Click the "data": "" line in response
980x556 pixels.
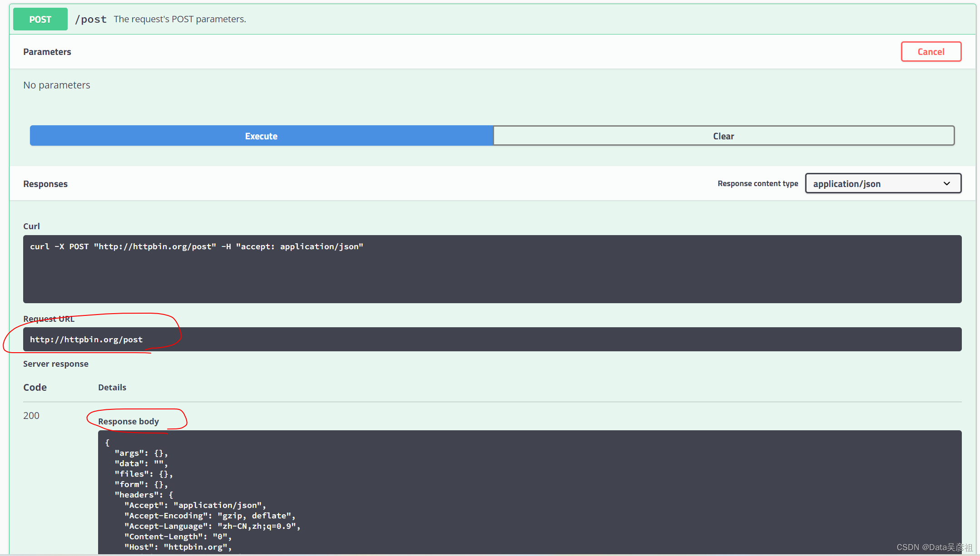141,463
